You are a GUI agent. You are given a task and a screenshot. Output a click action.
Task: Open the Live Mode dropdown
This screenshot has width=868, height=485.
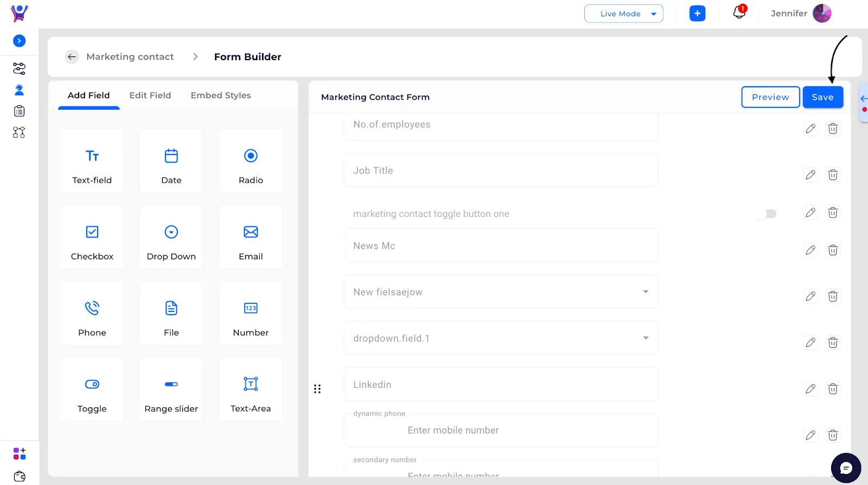pyautogui.click(x=623, y=14)
